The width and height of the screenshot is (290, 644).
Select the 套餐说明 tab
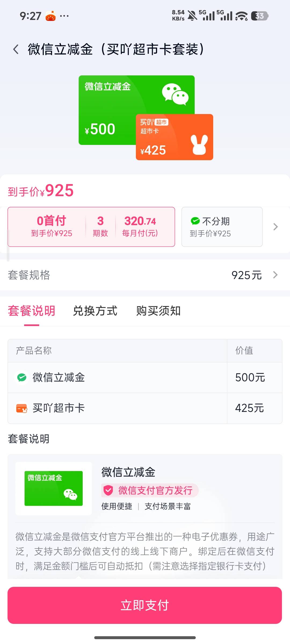pos(31,311)
